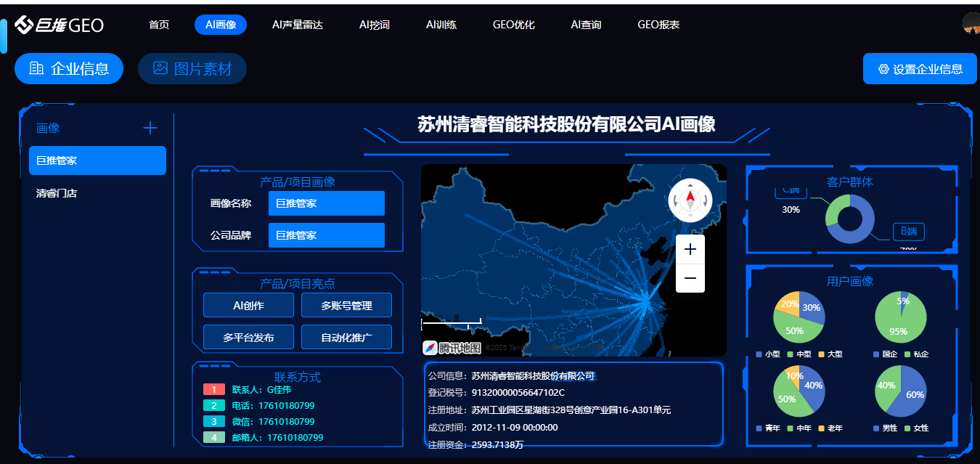Switch to the 图片素材 tab
Image resolution: width=980 pixels, height=464 pixels.
click(x=192, y=69)
